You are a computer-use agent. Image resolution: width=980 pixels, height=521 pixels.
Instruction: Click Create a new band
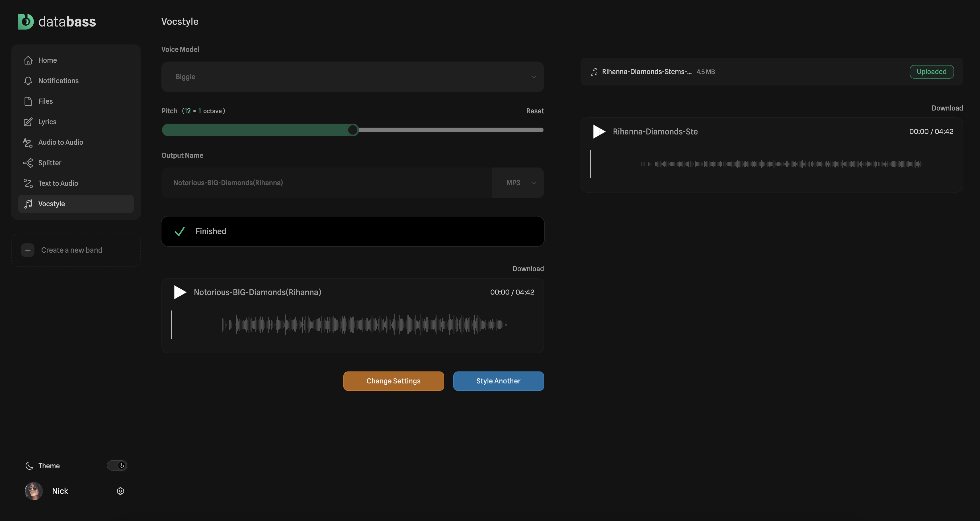(76, 250)
